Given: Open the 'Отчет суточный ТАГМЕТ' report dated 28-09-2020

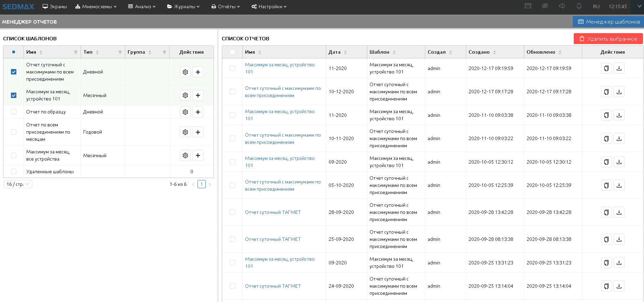Looking at the screenshot, I should click(273, 212).
